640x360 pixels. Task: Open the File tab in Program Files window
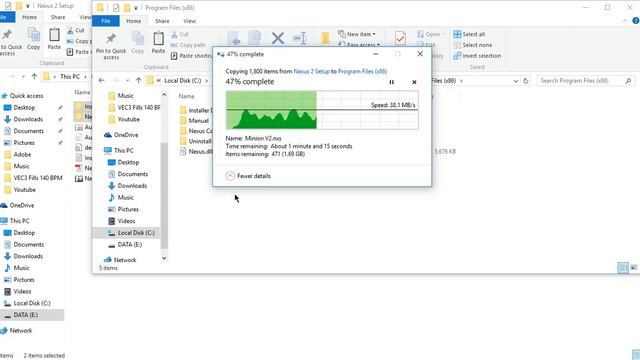point(106,21)
